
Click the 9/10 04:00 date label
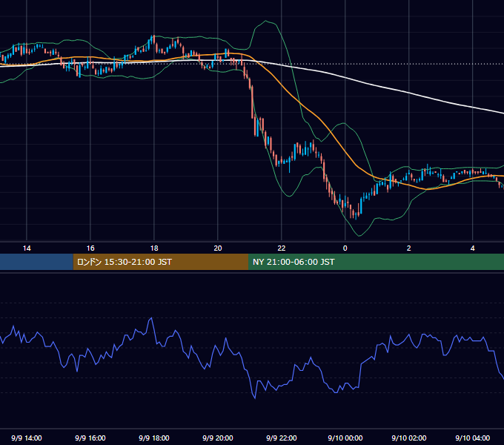click(x=472, y=438)
